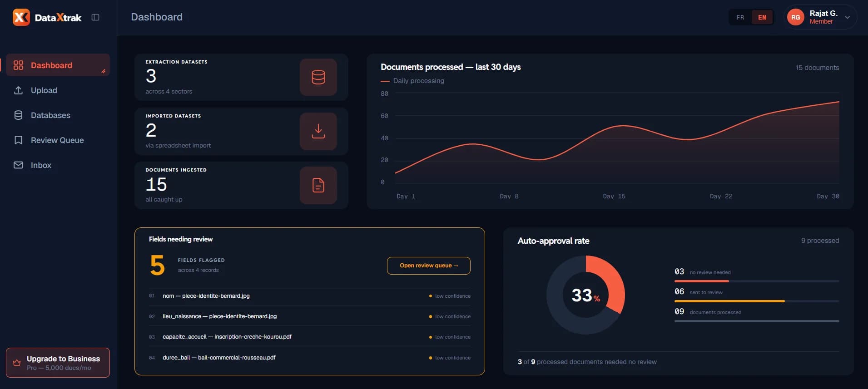
Task: Click the Day 15 axis label
Action: pos(614,196)
